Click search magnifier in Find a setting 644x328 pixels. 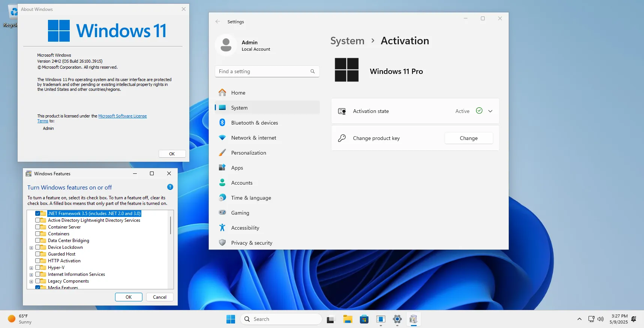click(x=313, y=71)
